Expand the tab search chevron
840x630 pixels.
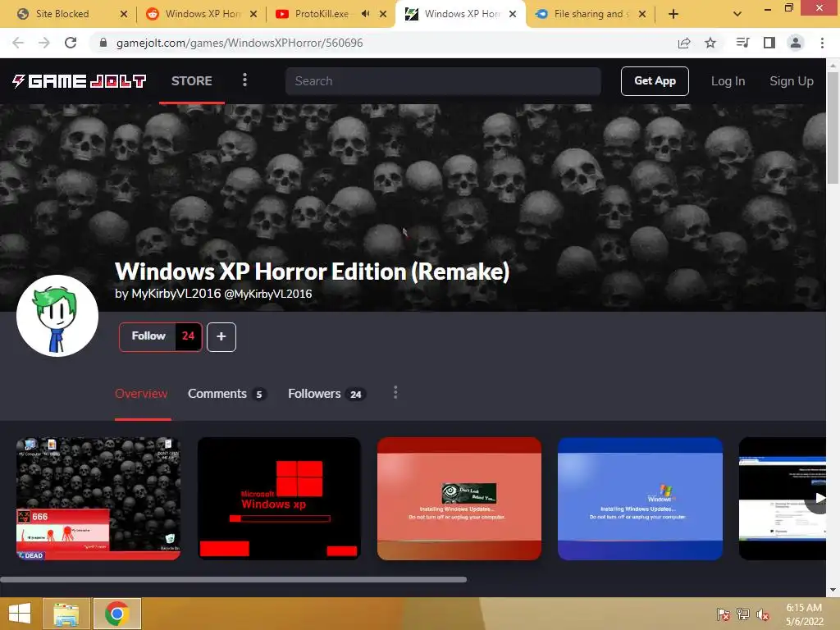(737, 15)
